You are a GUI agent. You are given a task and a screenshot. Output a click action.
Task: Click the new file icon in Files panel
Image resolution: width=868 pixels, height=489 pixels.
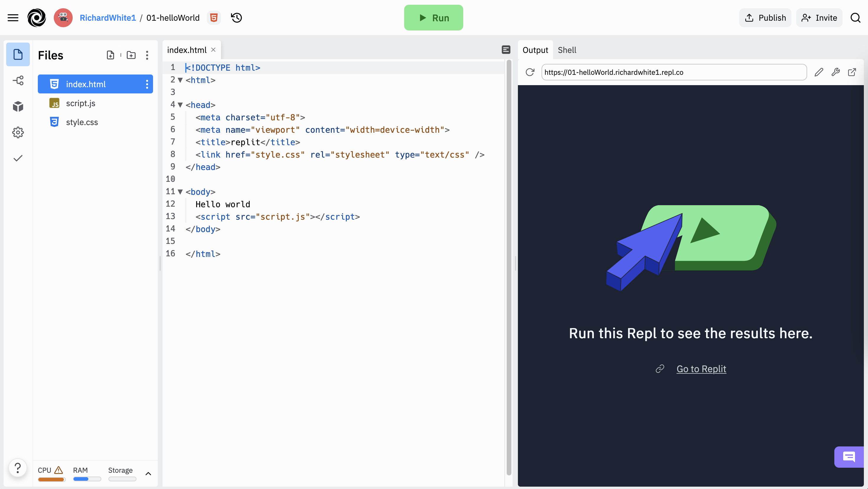pos(110,55)
